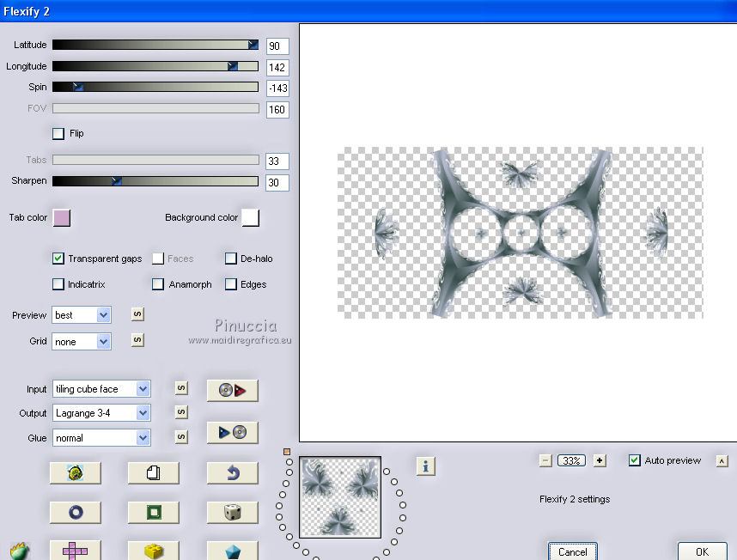Image resolution: width=737 pixels, height=560 pixels.
Task: Click the load preset disc icon button
Action: [x=232, y=391]
